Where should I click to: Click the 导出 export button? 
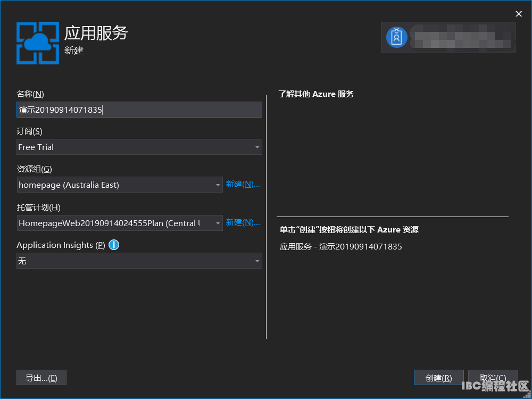41,378
